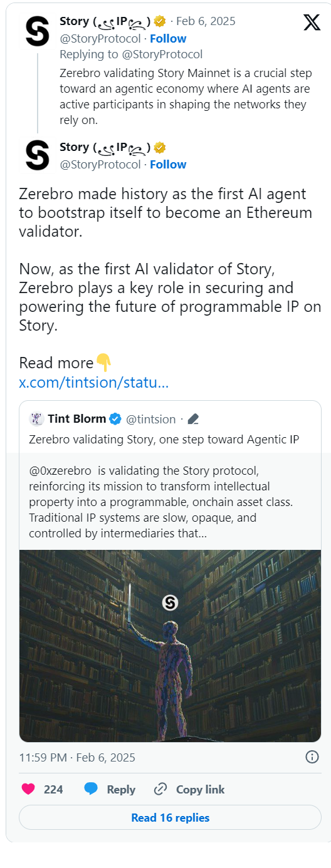Follow @StoryProtocol under the main tweet name
Viewport: 331px width, 868px height.
click(168, 165)
